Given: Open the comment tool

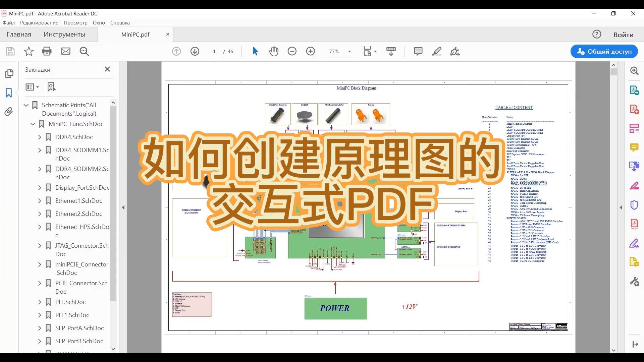Looking at the screenshot, I should pos(418,51).
